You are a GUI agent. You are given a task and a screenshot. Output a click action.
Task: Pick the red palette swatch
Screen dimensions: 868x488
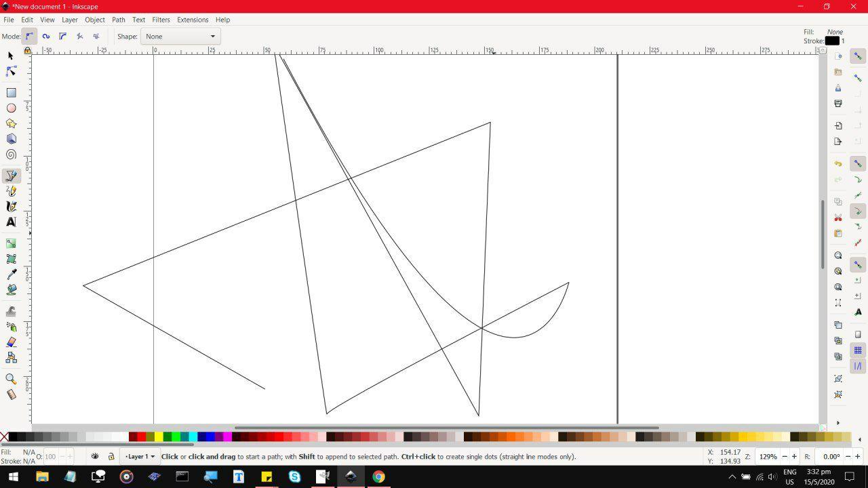click(x=142, y=437)
